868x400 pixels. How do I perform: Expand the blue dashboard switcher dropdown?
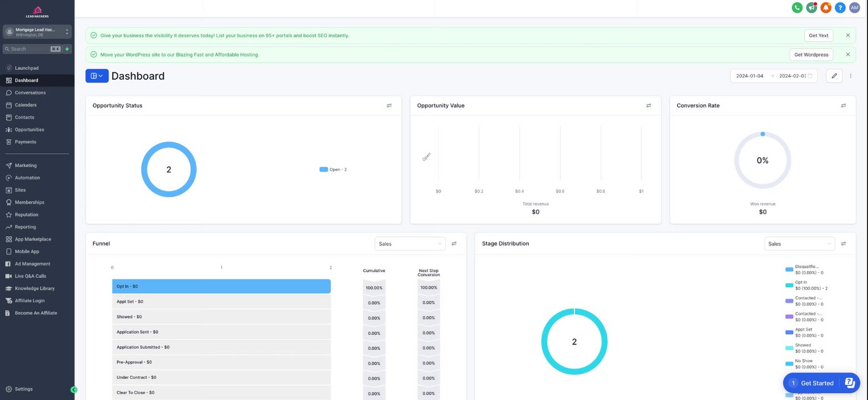coord(97,76)
